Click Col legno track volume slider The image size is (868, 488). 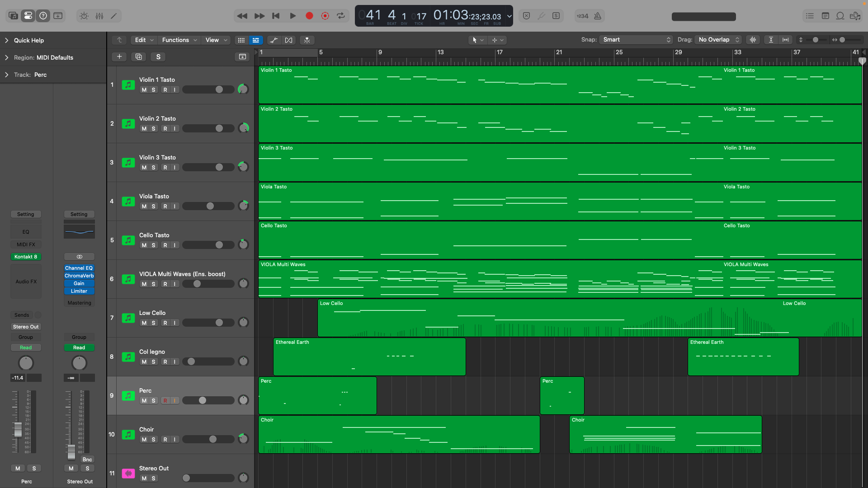pos(208,361)
